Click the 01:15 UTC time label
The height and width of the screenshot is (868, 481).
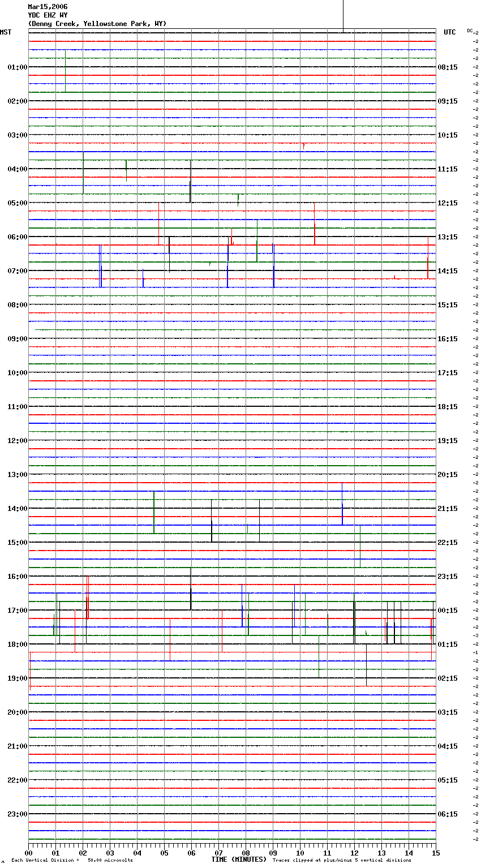(x=448, y=644)
